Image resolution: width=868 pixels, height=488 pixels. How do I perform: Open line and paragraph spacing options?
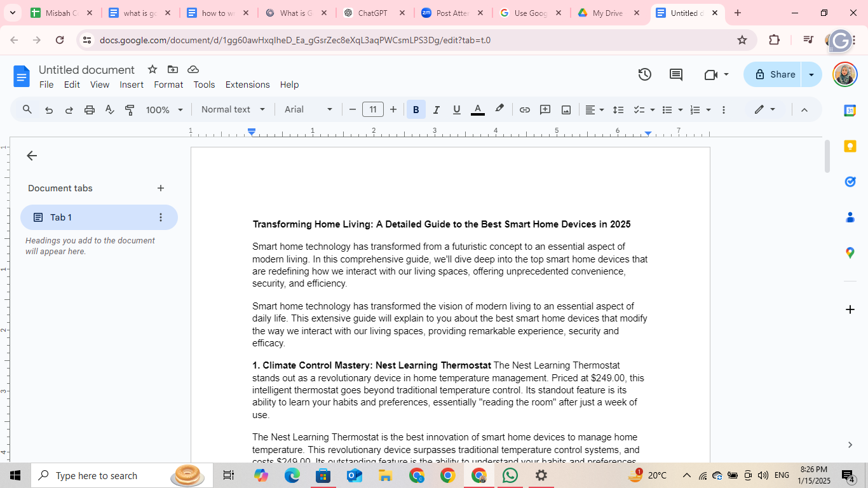point(618,110)
